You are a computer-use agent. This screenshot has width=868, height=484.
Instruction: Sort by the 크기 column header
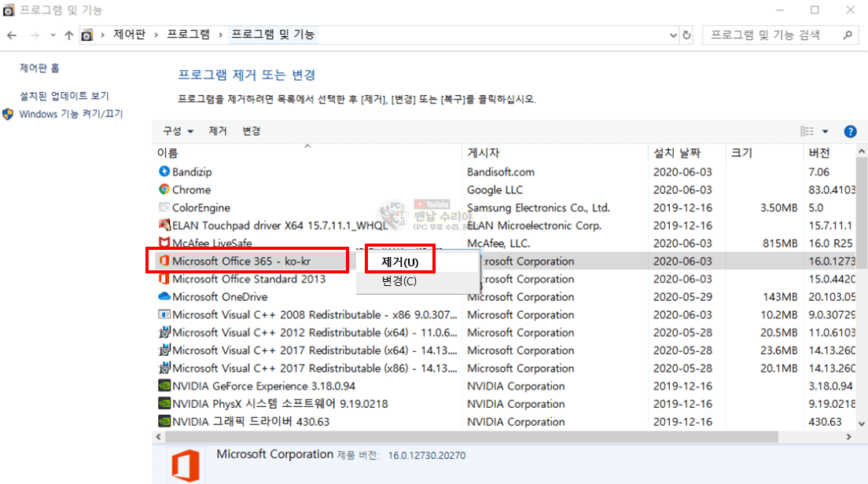[764, 152]
